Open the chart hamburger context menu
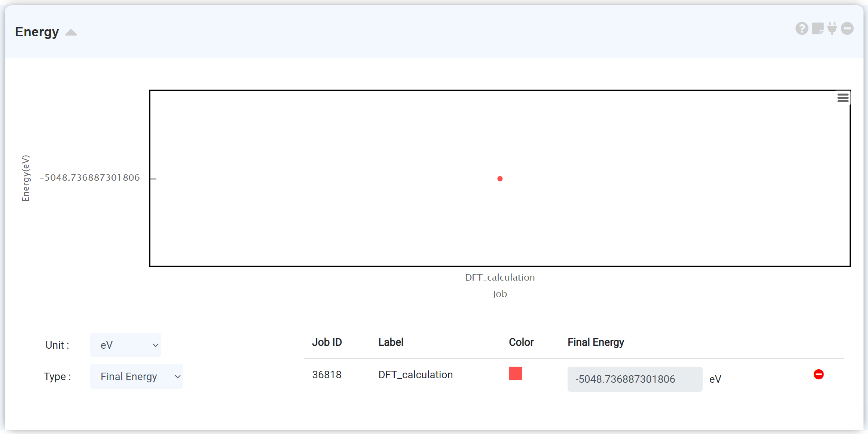 pos(843,98)
